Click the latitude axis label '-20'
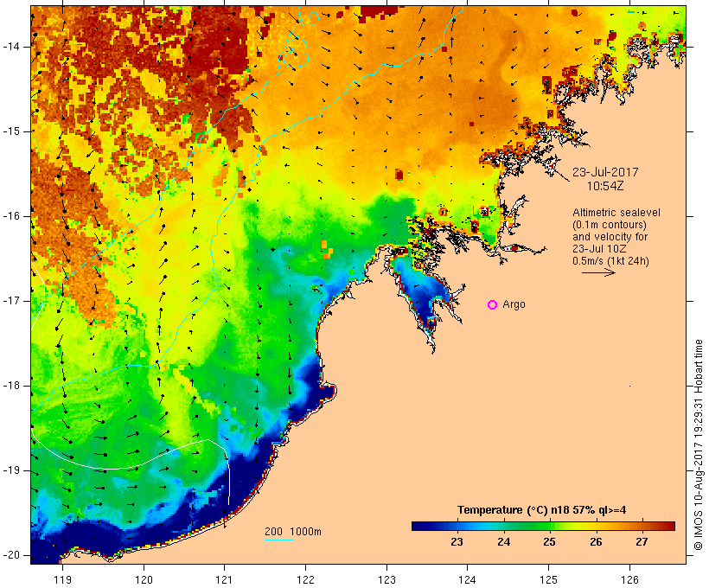709x588 pixels. [11, 555]
